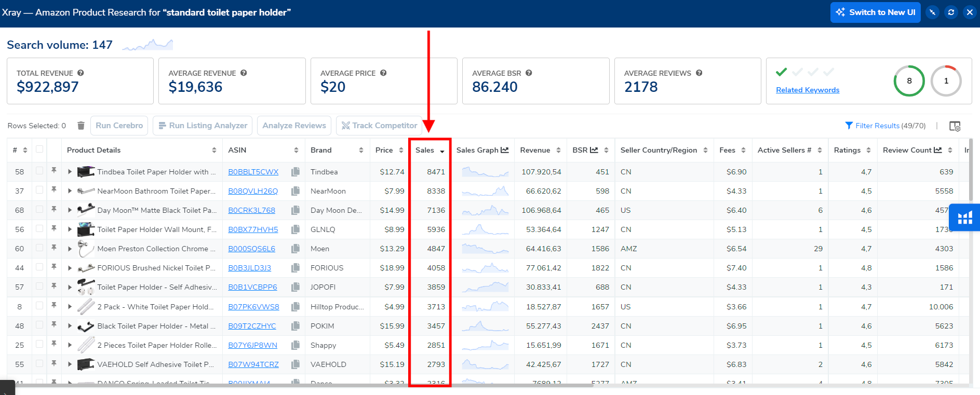Click the Sales Graph chart icon header
The height and width of the screenshot is (395, 980).
pyautogui.click(x=505, y=150)
